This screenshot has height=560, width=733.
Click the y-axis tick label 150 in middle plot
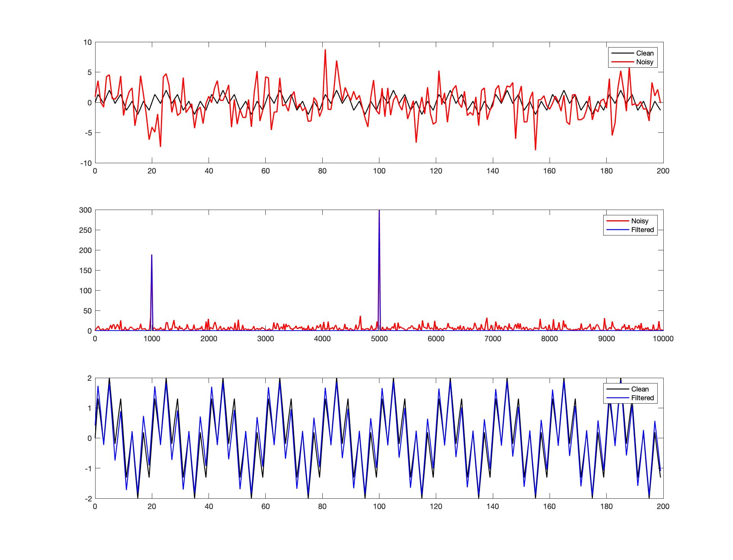pyautogui.click(x=85, y=270)
